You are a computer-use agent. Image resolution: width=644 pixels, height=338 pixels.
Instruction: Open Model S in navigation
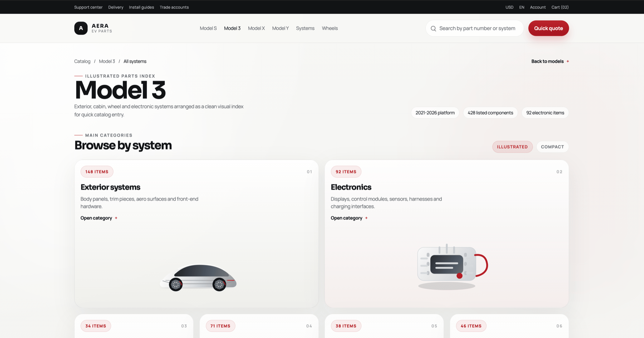(x=208, y=28)
